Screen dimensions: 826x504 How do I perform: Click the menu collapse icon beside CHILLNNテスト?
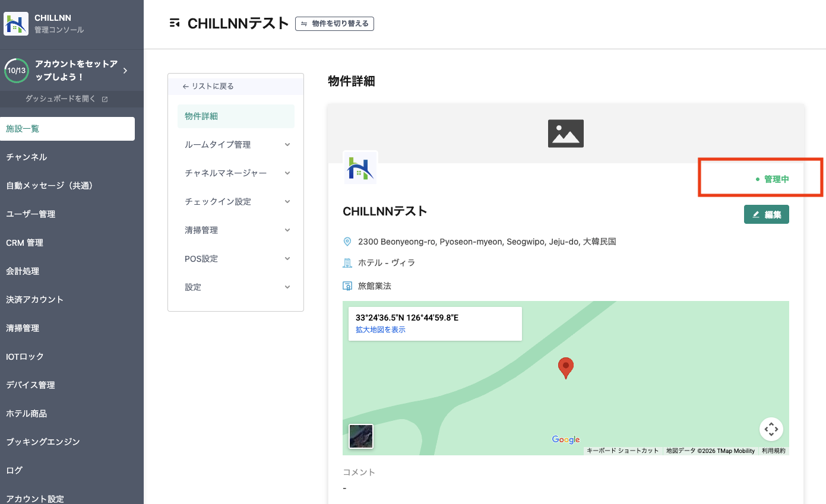174,23
